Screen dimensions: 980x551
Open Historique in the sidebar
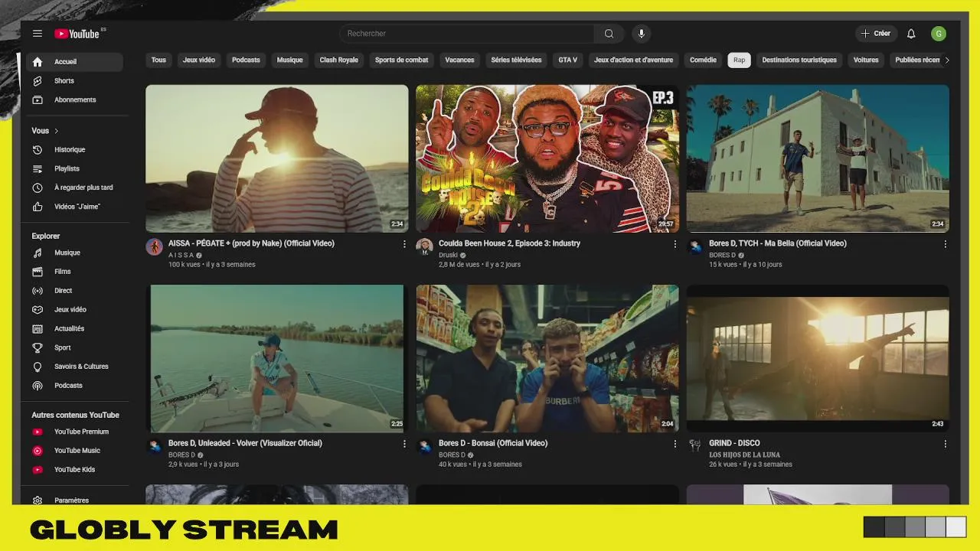click(74, 150)
